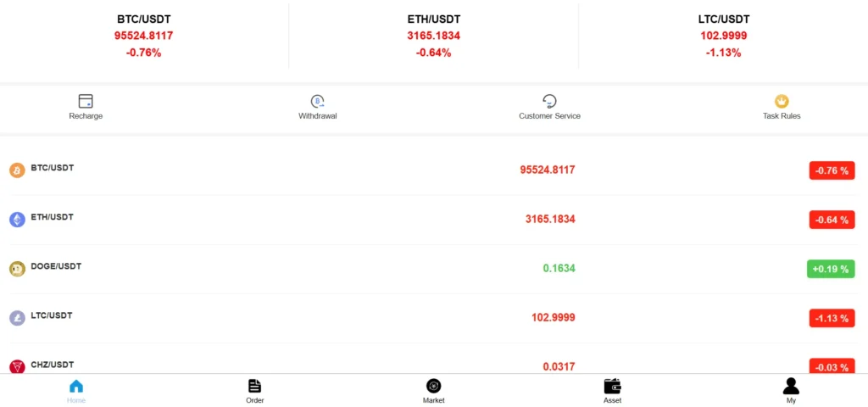The image size is (868, 407).
Task: Click the Dogecoin coin icon
Action: pyautogui.click(x=17, y=269)
